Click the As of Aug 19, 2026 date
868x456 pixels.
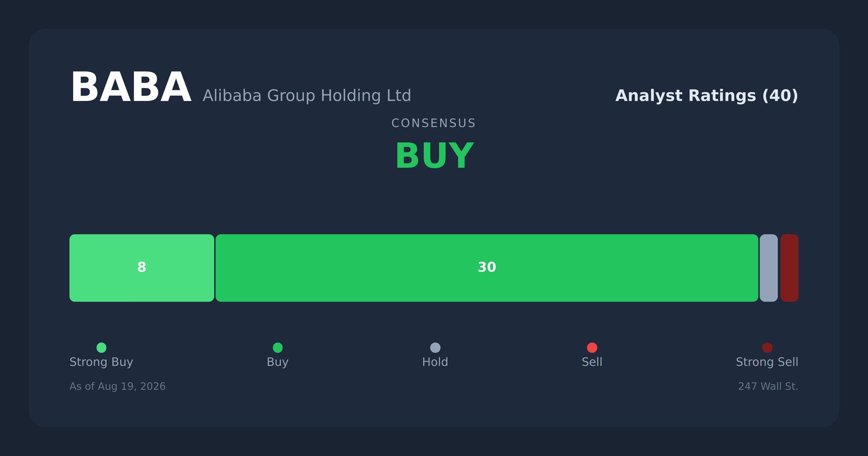click(118, 387)
